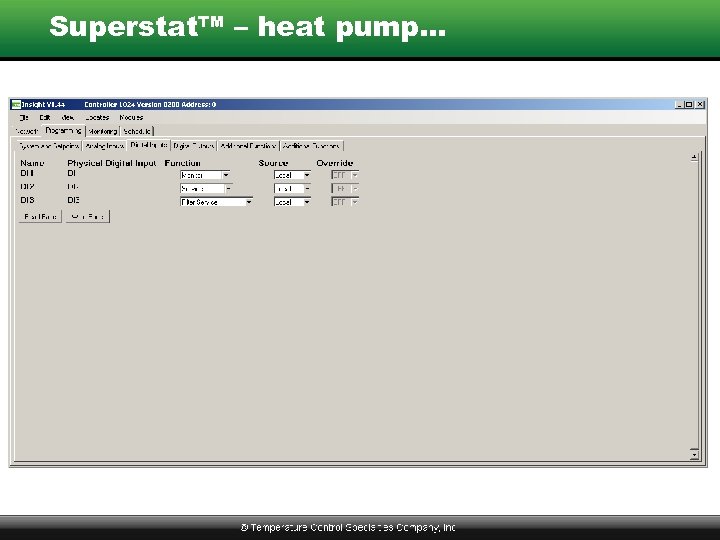Image resolution: width=720 pixels, height=540 pixels.
Task: Click the Write Page button
Action: coord(88,216)
